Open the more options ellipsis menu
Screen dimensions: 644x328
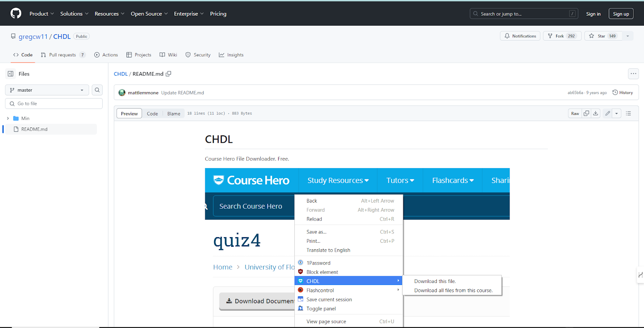coord(634,74)
